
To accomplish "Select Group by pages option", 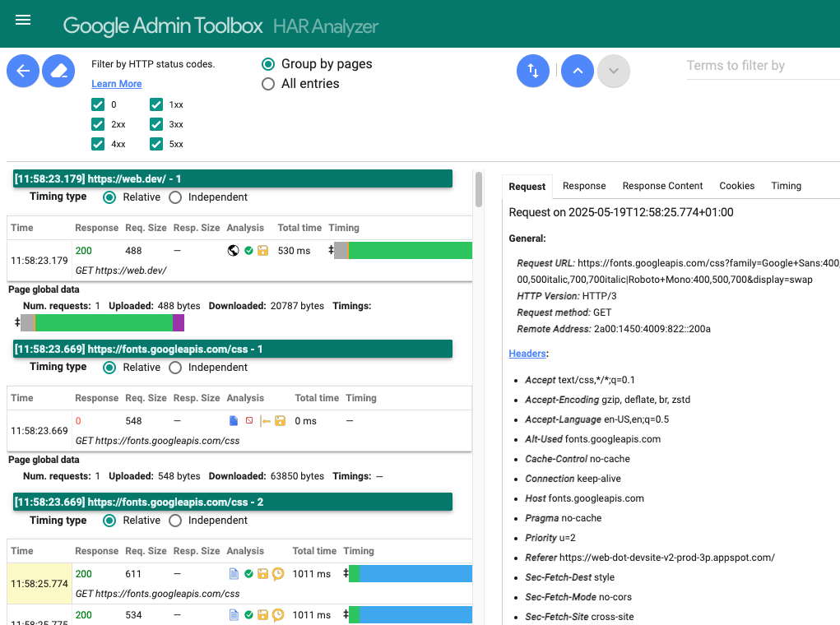I will [x=268, y=64].
